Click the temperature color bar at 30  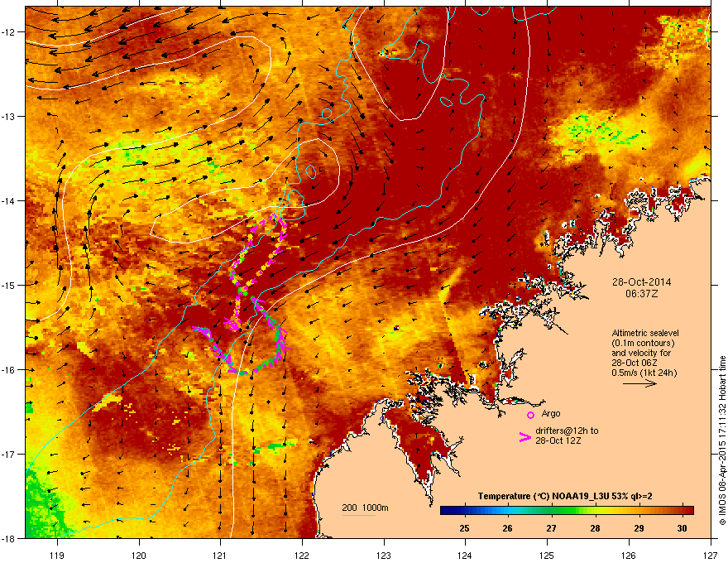pyautogui.click(x=682, y=510)
